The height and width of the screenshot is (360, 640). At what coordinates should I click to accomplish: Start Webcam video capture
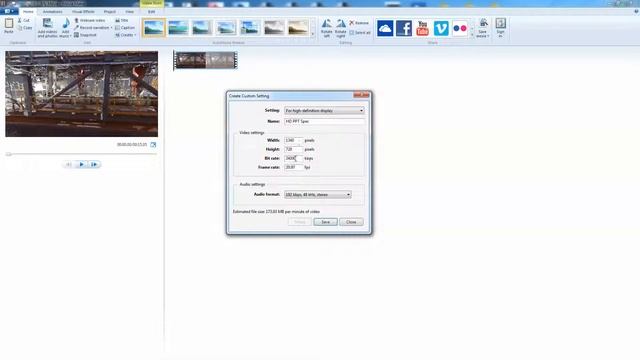click(89, 20)
